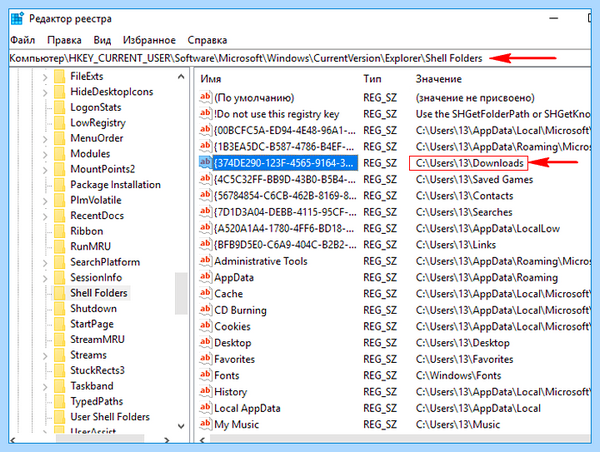Click string icon of AppData value
This screenshot has height=452, width=600.
tap(205, 277)
